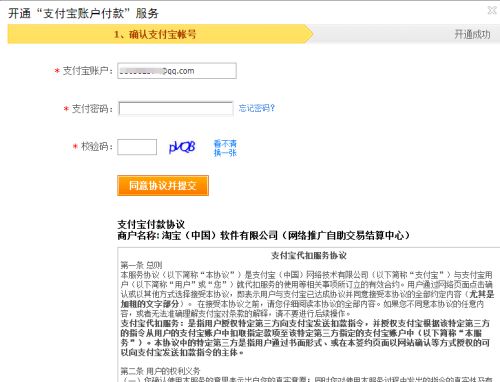Click the 商户名称 merchant name line
The height and width of the screenshot is (382, 500).
(x=263, y=235)
